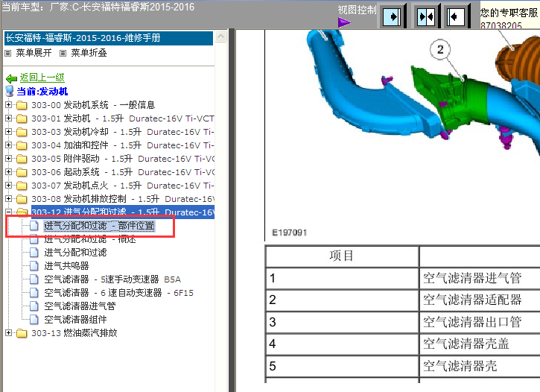Click 长安福特-福睿斯-2015-2016-维修手册 title bar
The width and height of the screenshot is (540, 392).
(x=109, y=38)
